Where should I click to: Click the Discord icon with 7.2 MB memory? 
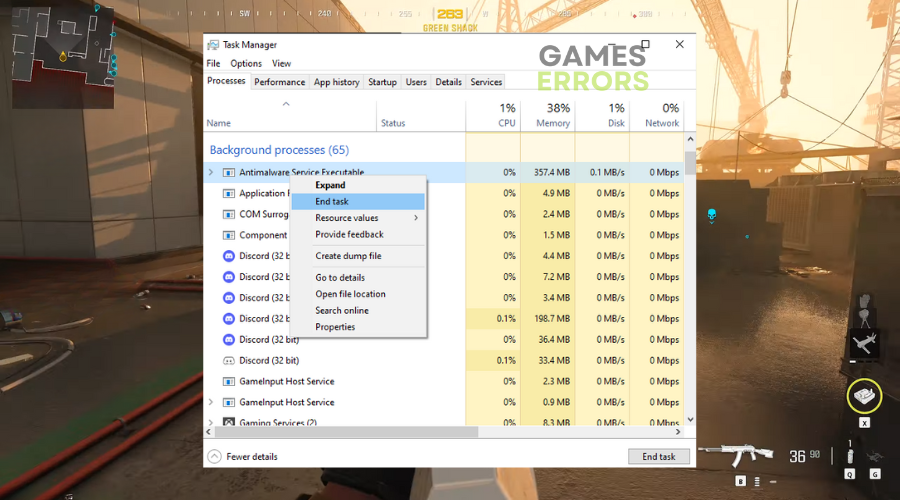pyautogui.click(x=228, y=277)
